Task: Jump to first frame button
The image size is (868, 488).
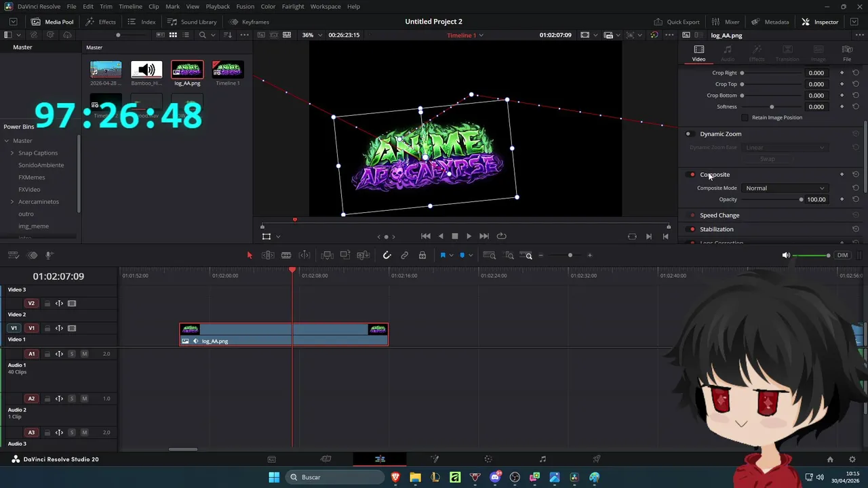Action: pyautogui.click(x=425, y=236)
